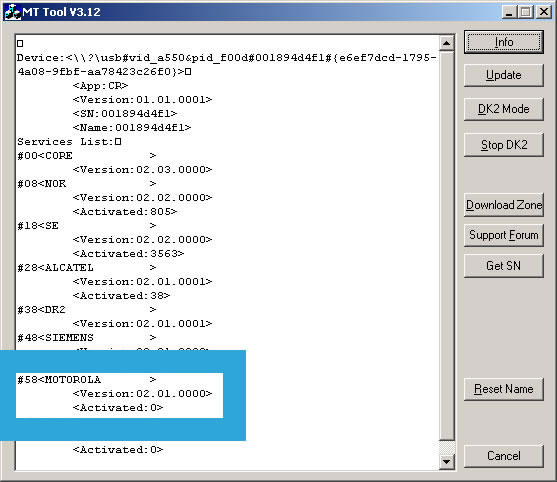The height and width of the screenshot is (482, 557).
Task: Visit the Support Forum
Action: tap(503, 235)
